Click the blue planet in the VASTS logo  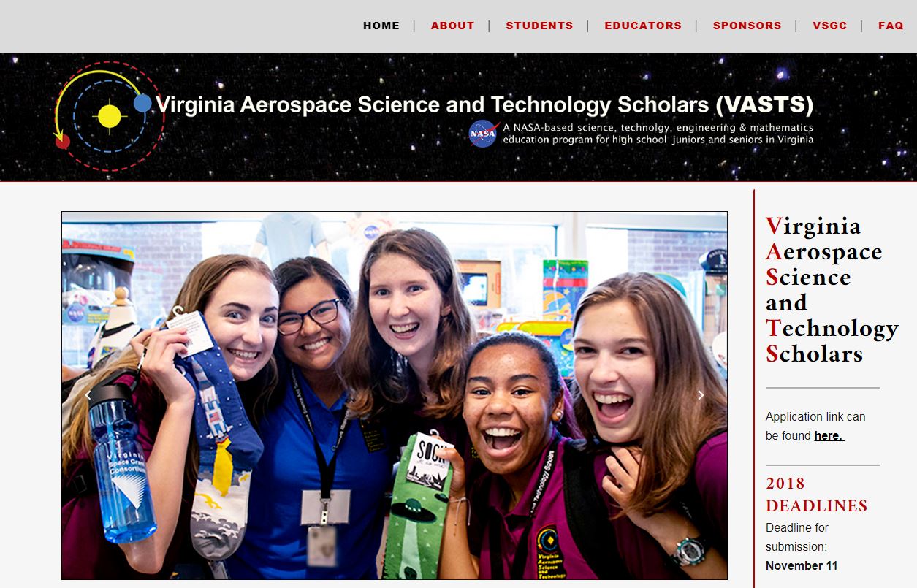click(142, 103)
